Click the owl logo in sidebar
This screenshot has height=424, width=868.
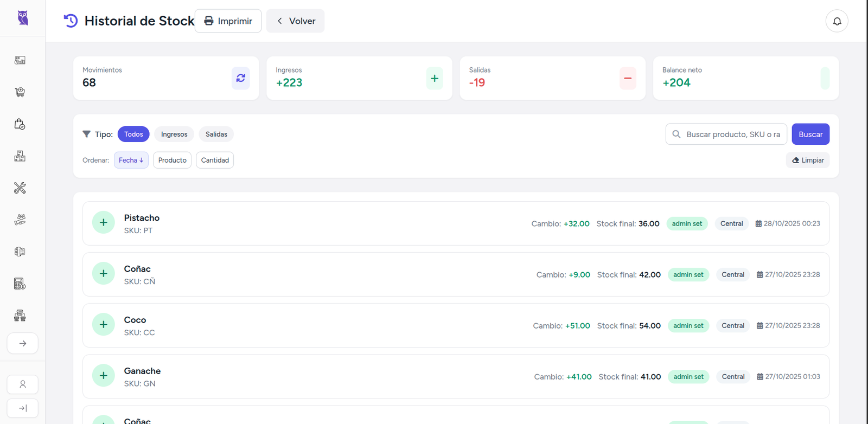[x=23, y=18]
